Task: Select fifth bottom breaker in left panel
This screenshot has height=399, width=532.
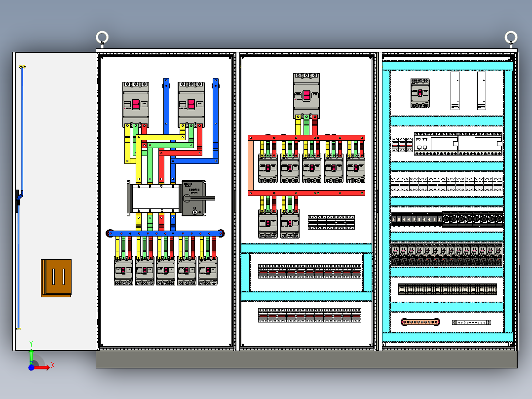Action: [208, 271]
